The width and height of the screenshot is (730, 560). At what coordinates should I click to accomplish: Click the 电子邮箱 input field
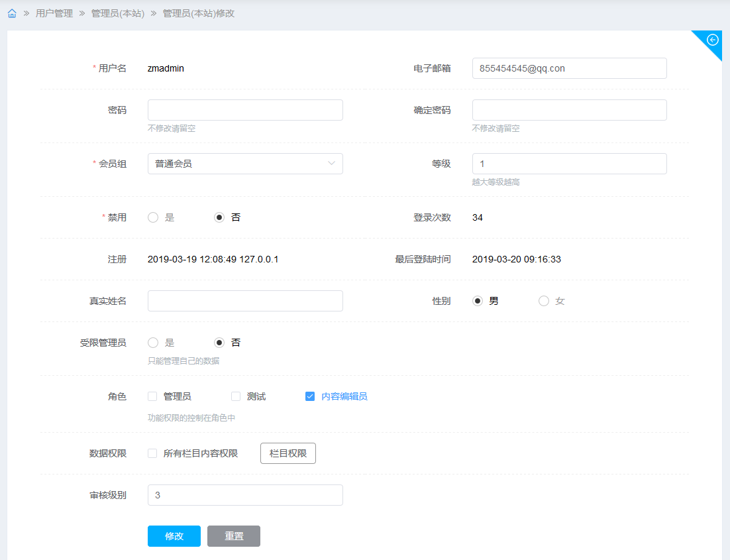pos(569,68)
